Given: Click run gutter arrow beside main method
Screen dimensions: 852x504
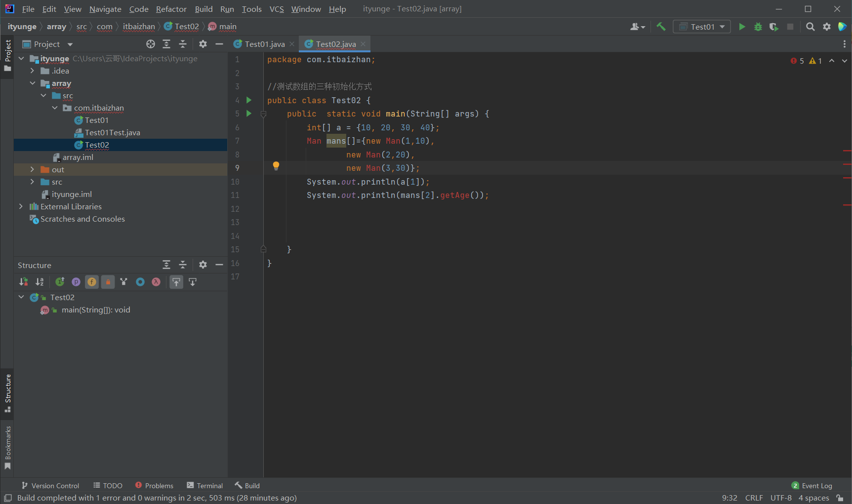Looking at the screenshot, I should coord(249,114).
